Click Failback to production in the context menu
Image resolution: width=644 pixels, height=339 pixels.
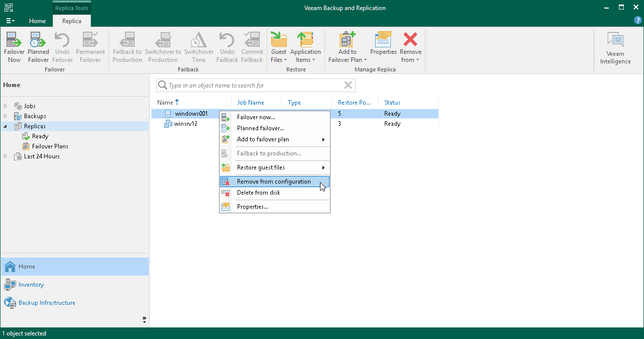275,153
